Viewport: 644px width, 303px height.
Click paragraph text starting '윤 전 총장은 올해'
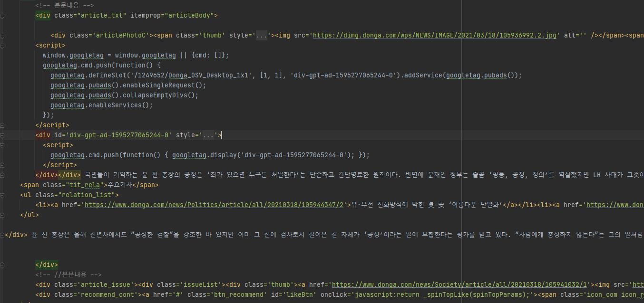(x=337, y=235)
